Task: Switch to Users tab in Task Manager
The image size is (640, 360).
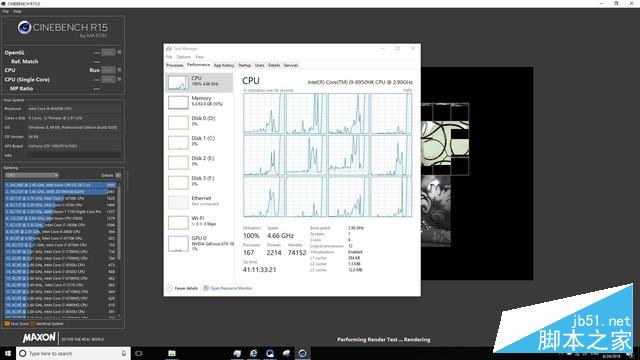Action: (x=260, y=65)
